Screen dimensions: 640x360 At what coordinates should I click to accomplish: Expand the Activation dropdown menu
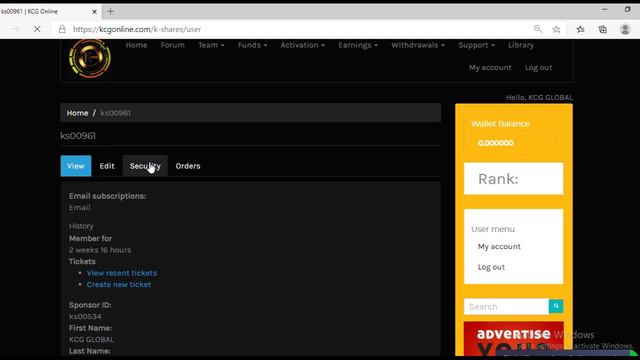[302, 45]
